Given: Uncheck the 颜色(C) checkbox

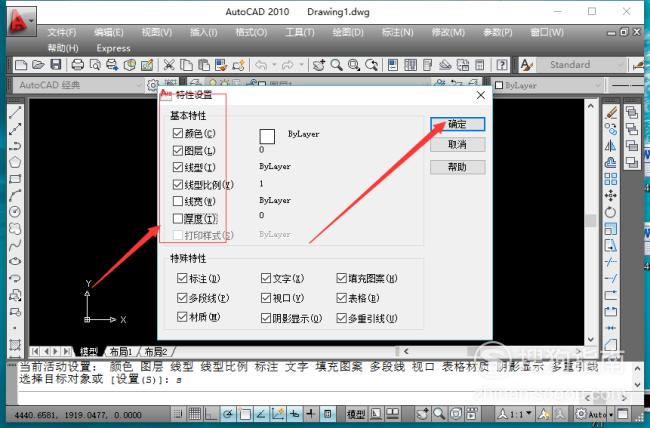Looking at the screenshot, I should pos(178,133).
